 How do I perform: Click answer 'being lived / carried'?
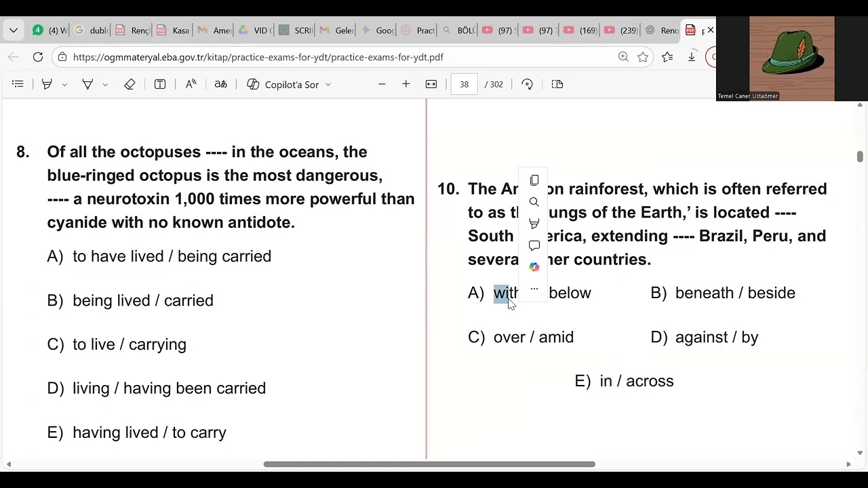143,300
